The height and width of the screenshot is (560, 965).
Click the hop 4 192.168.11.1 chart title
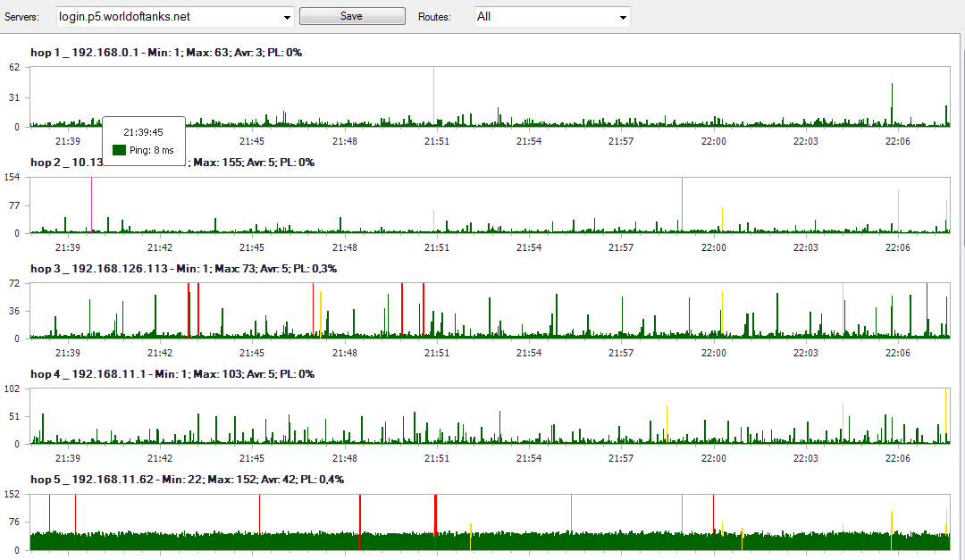172,374
